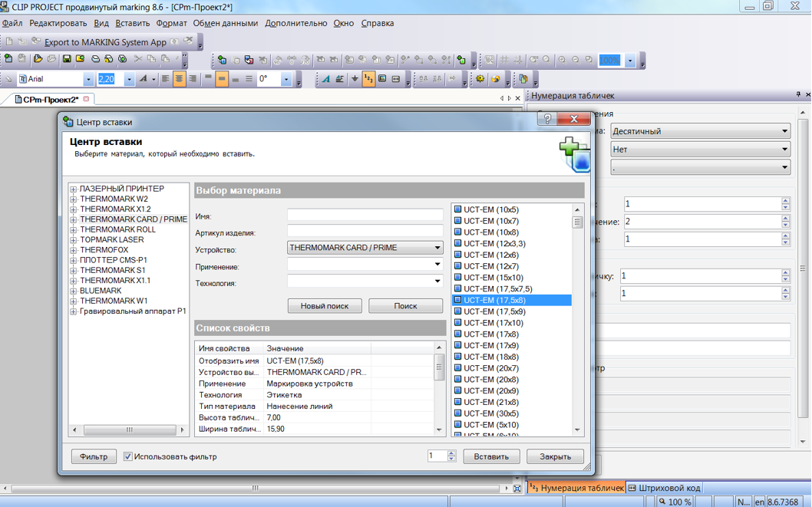Click the material list vertical scrollbar thumb
Viewport: 812px width, 507px height.
click(577, 222)
